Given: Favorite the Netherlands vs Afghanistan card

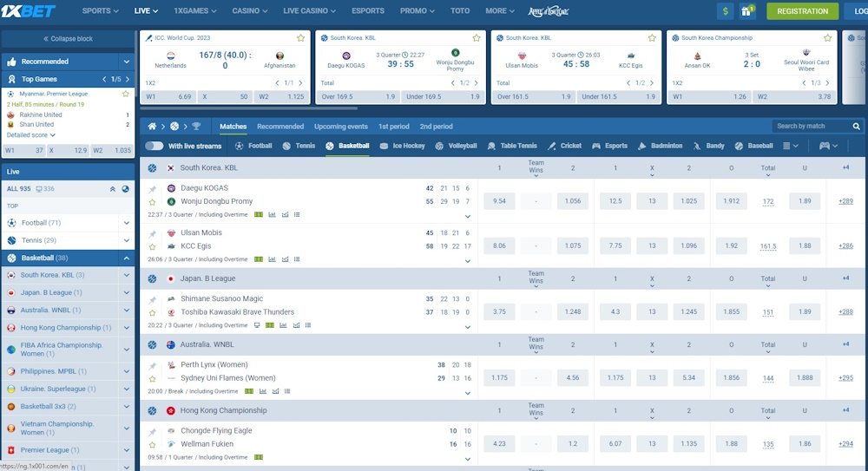Looking at the screenshot, I should (300, 38).
